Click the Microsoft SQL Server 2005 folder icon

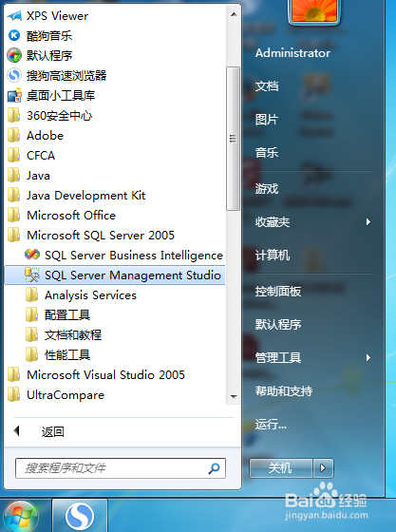14,235
